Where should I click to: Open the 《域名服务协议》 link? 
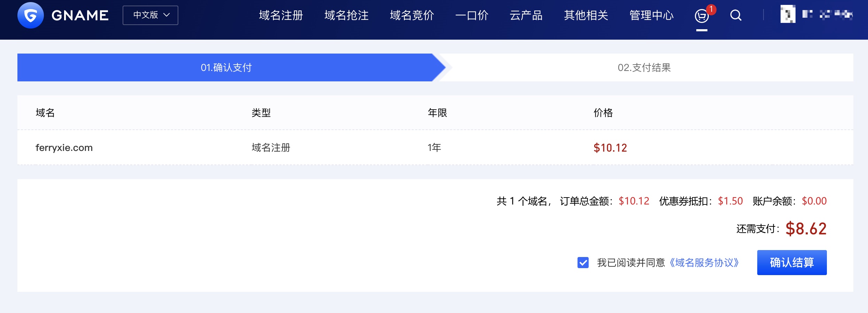point(704,263)
